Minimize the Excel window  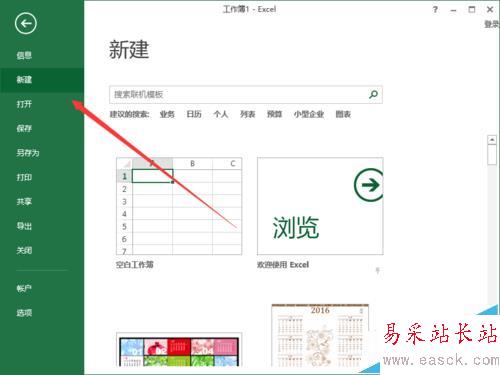point(453,10)
